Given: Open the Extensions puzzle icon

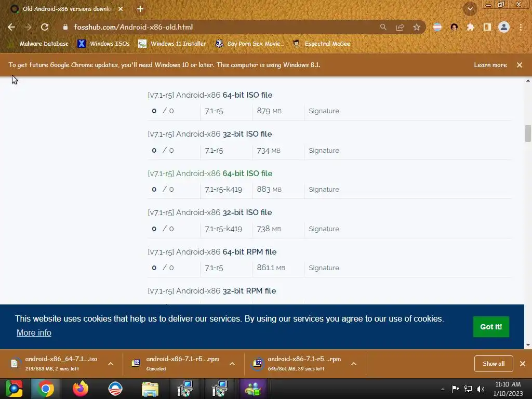Looking at the screenshot, I should [471, 27].
